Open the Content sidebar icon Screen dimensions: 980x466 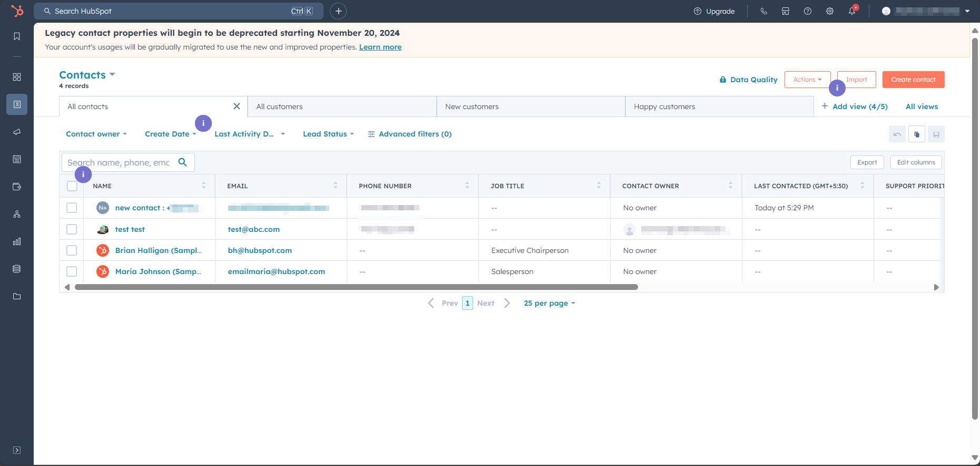pyautogui.click(x=17, y=159)
